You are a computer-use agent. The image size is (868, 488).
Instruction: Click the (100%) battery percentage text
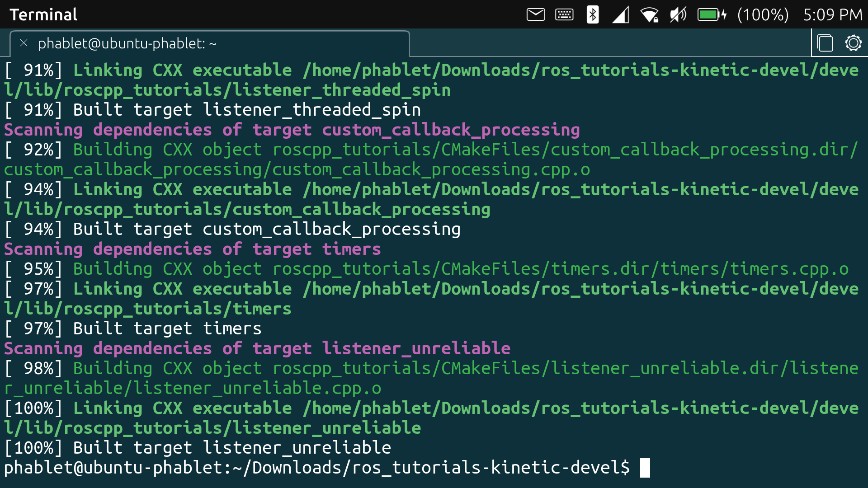pyautogui.click(x=763, y=14)
